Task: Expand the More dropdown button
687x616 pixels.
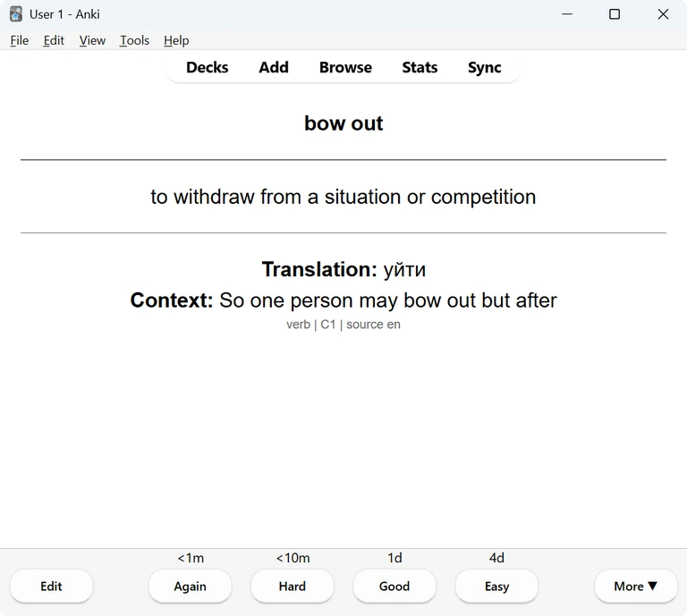Action: 636,586
